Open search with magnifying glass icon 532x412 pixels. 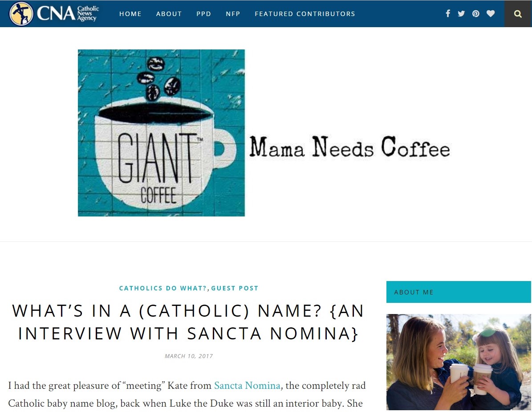[x=518, y=13]
